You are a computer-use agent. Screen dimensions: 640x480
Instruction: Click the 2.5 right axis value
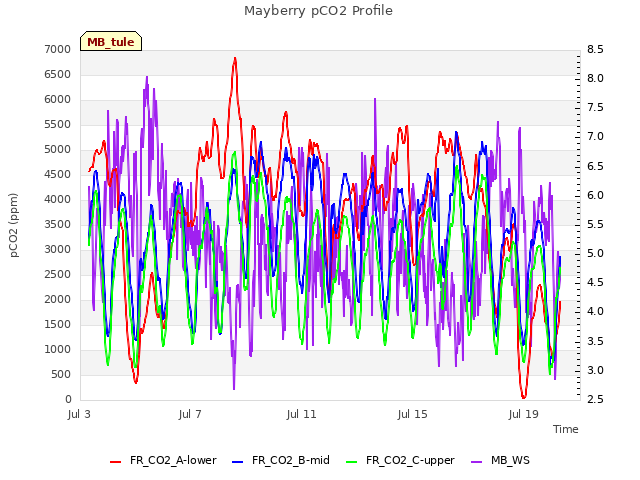coord(595,399)
